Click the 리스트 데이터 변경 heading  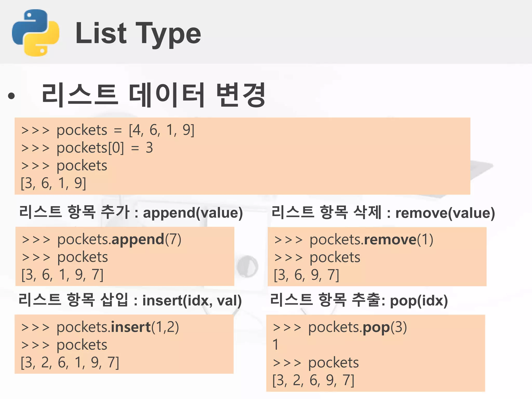(153, 95)
